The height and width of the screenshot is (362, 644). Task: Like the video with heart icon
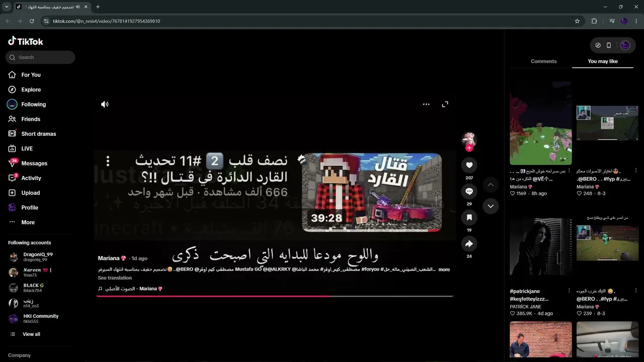point(469,165)
